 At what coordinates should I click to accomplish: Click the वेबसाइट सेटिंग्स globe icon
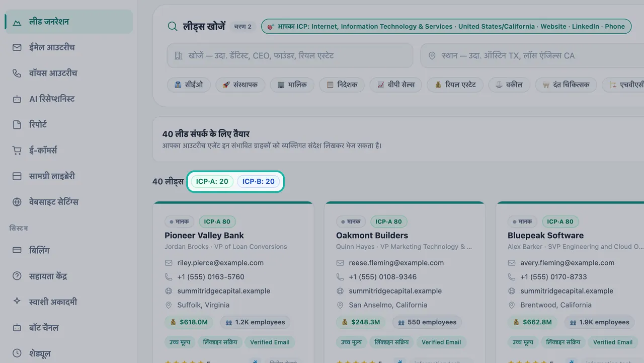point(17,202)
